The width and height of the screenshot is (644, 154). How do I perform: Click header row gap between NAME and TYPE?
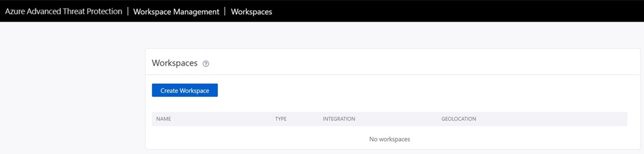tap(223, 119)
